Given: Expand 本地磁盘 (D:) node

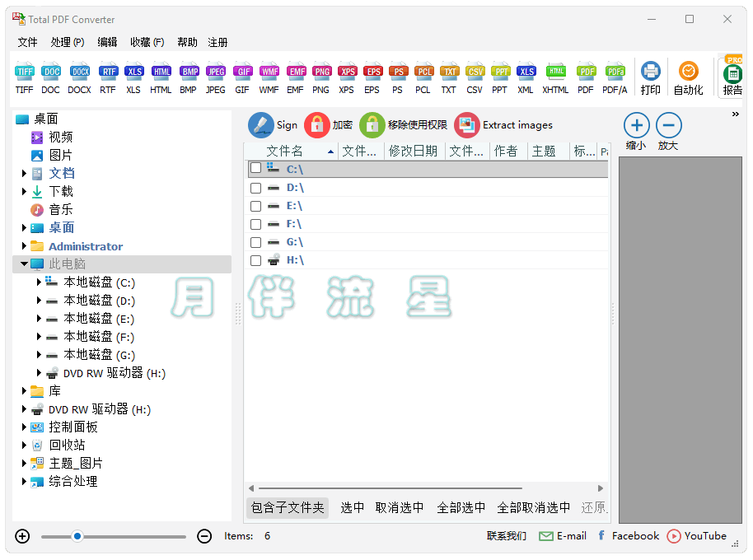Looking at the screenshot, I should tap(39, 301).
